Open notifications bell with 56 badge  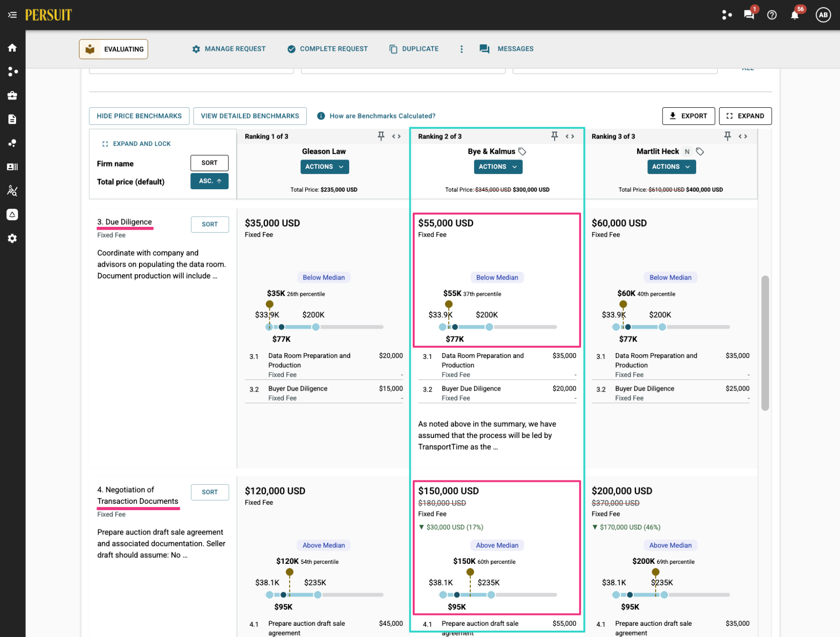(795, 15)
